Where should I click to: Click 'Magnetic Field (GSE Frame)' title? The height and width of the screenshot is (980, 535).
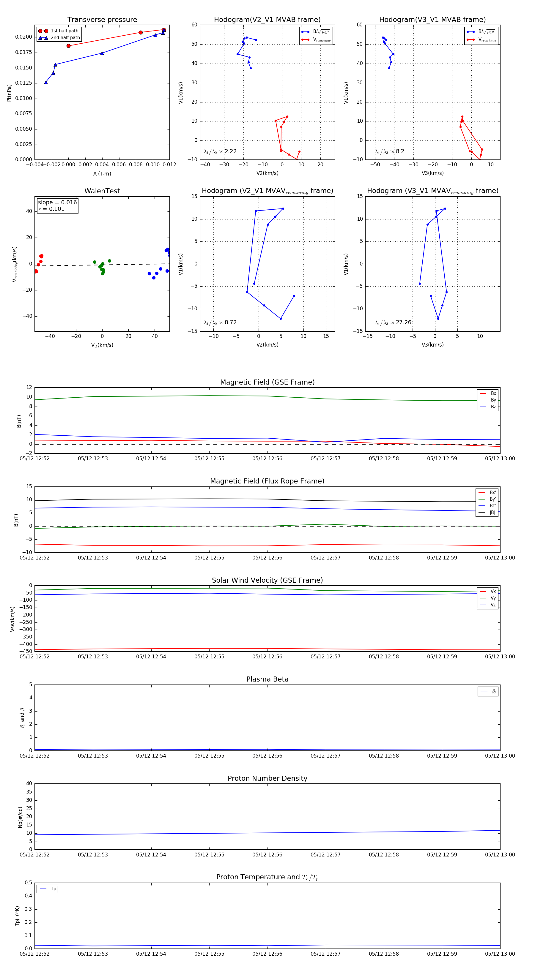click(x=267, y=382)
